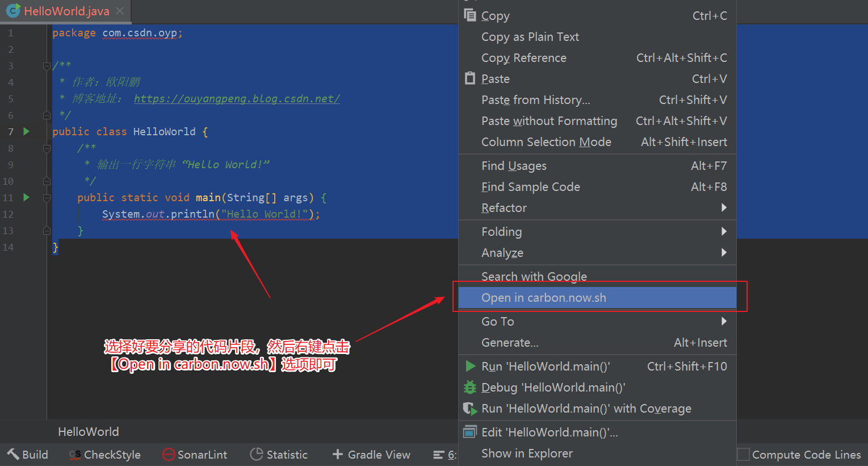
Task: Expand the Refactor submenu arrow
Action: pyautogui.click(x=724, y=207)
